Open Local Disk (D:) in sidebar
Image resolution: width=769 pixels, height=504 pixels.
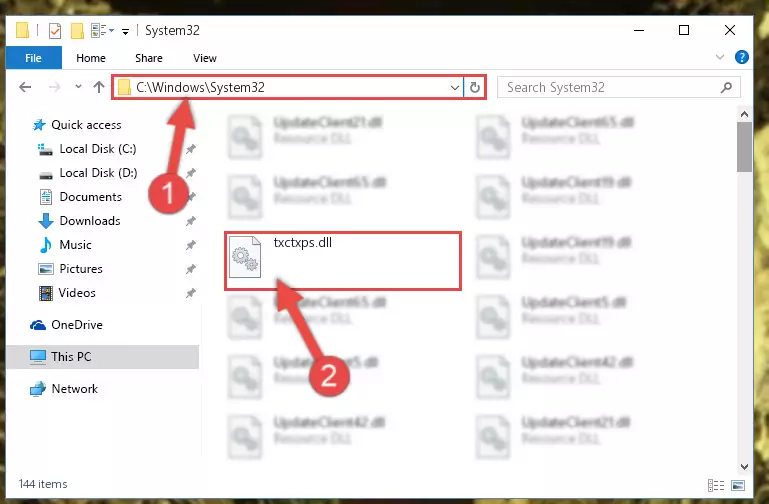(x=98, y=173)
